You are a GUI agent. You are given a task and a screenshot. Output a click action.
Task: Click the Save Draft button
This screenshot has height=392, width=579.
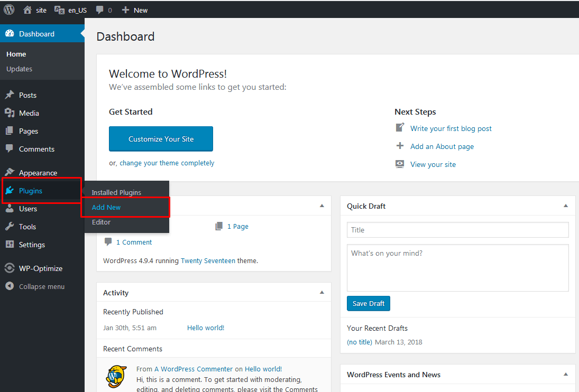click(369, 303)
